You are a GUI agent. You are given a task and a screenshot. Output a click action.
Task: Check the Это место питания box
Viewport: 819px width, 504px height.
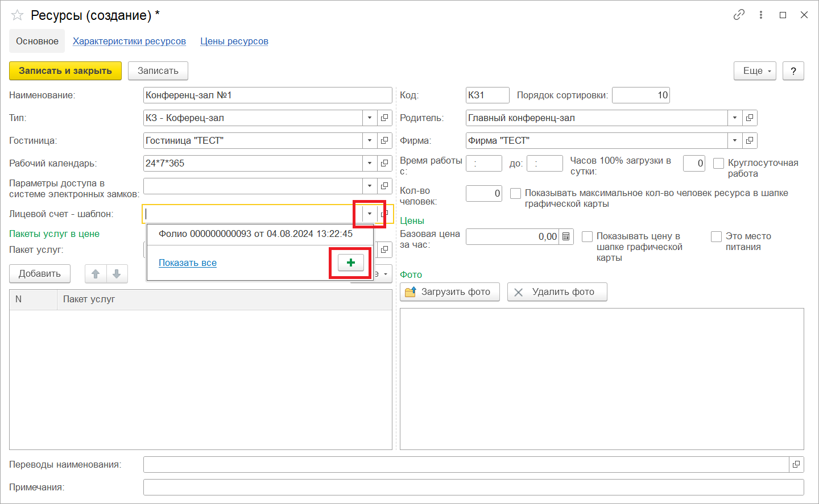716,236
